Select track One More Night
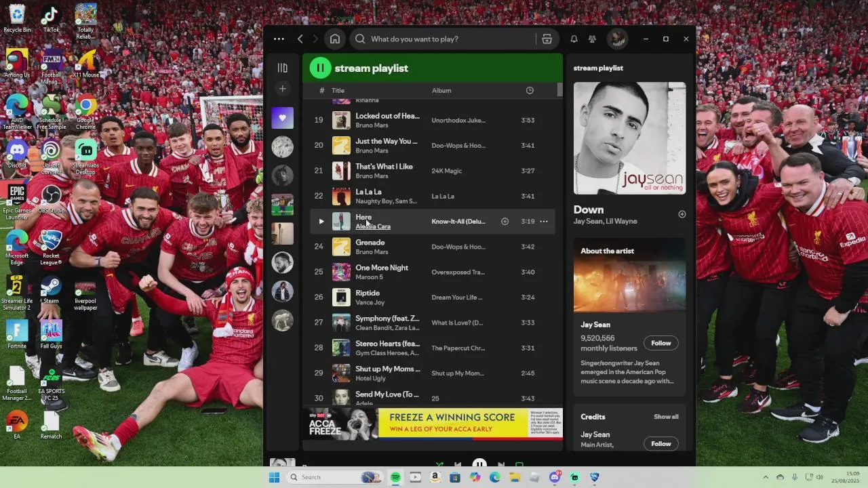 click(x=433, y=272)
